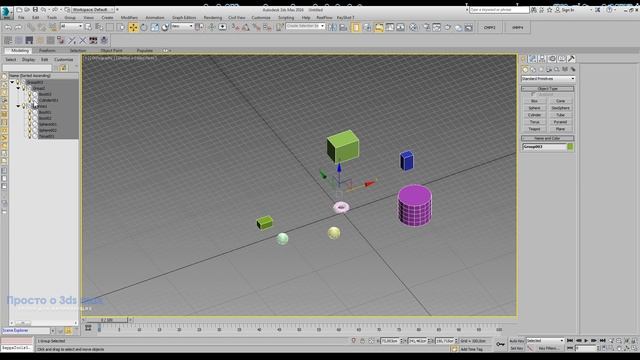This screenshot has width=640, height=360.
Task: Select the Lights category icon in Create panel
Action: pos(541,69)
